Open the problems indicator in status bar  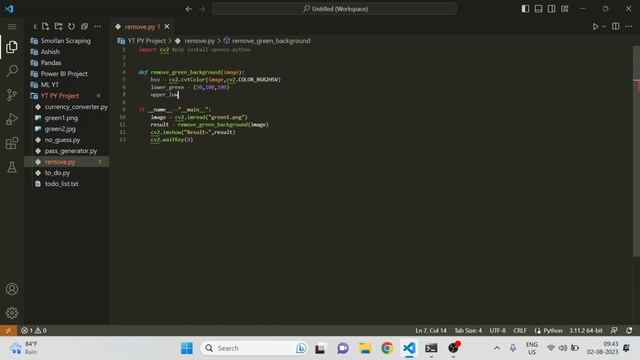pos(34,330)
